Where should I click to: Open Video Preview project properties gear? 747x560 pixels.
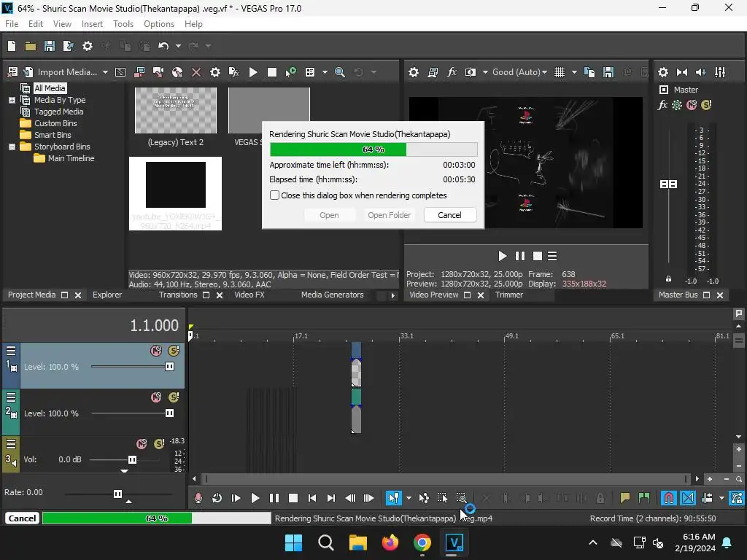click(414, 72)
